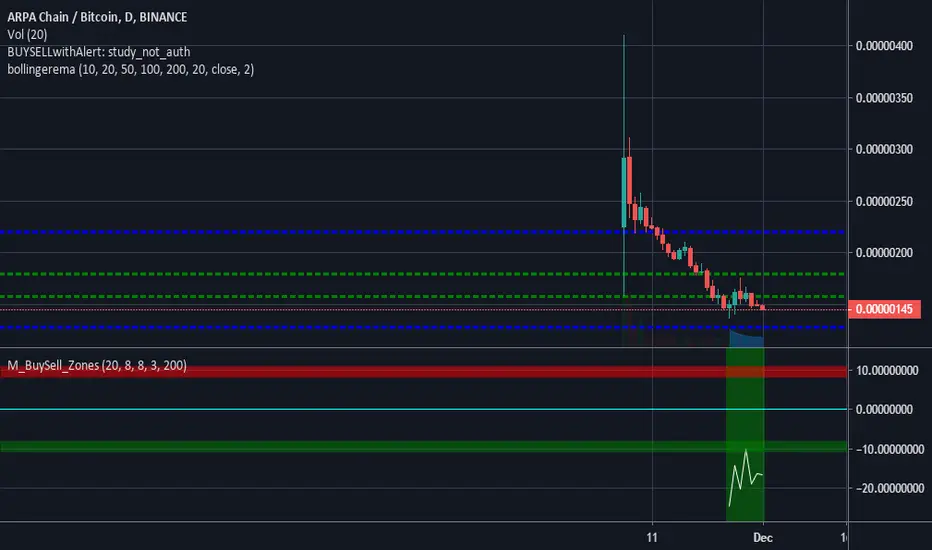Click the 0.00000350 price axis label
The height and width of the screenshot is (550, 932).
click(x=884, y=98)
